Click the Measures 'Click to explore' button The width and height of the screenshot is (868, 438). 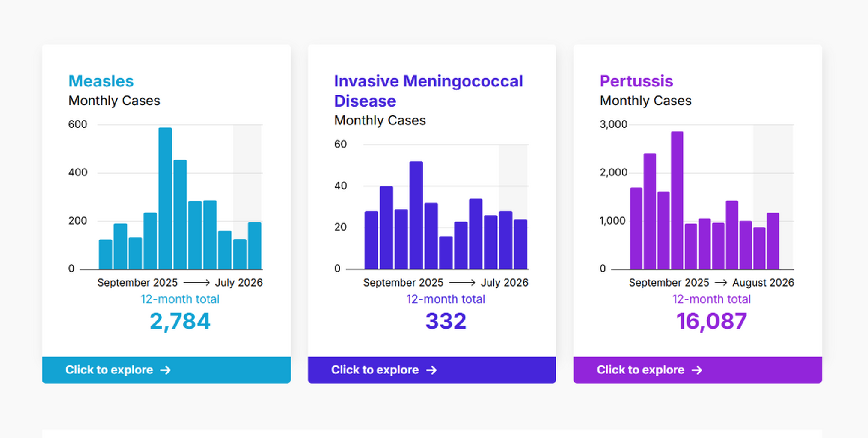pos(166,370)
